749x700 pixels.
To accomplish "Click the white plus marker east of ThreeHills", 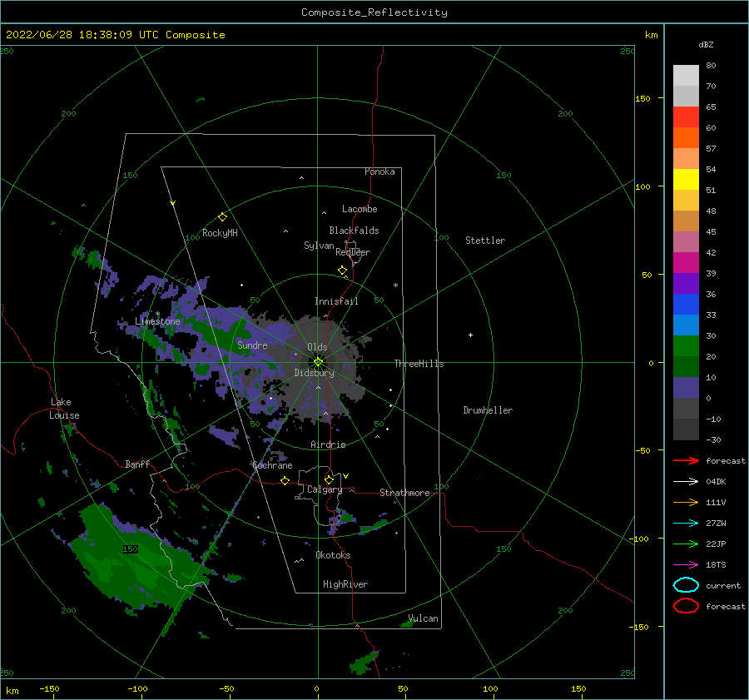I will pyautogui.click(x=470, y=335).
